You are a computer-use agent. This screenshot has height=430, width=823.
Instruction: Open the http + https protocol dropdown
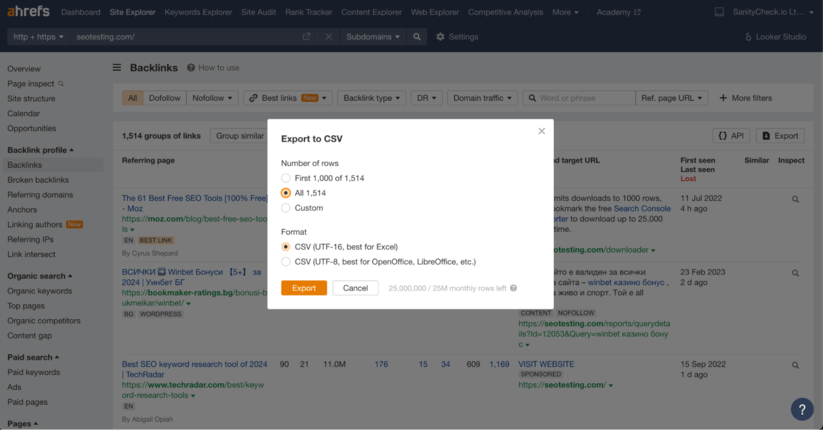coord(38,37)
